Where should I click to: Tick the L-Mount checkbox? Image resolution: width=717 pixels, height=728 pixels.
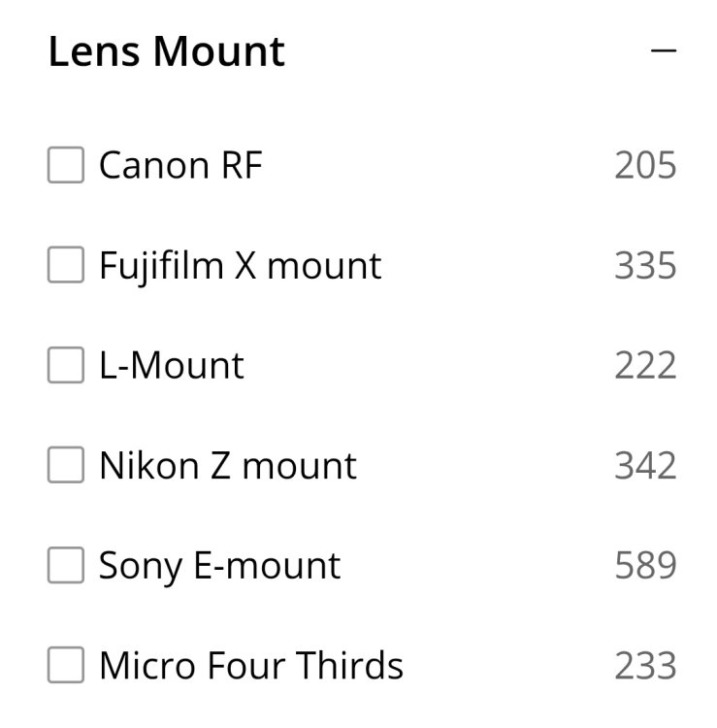[x=66, y=365]
